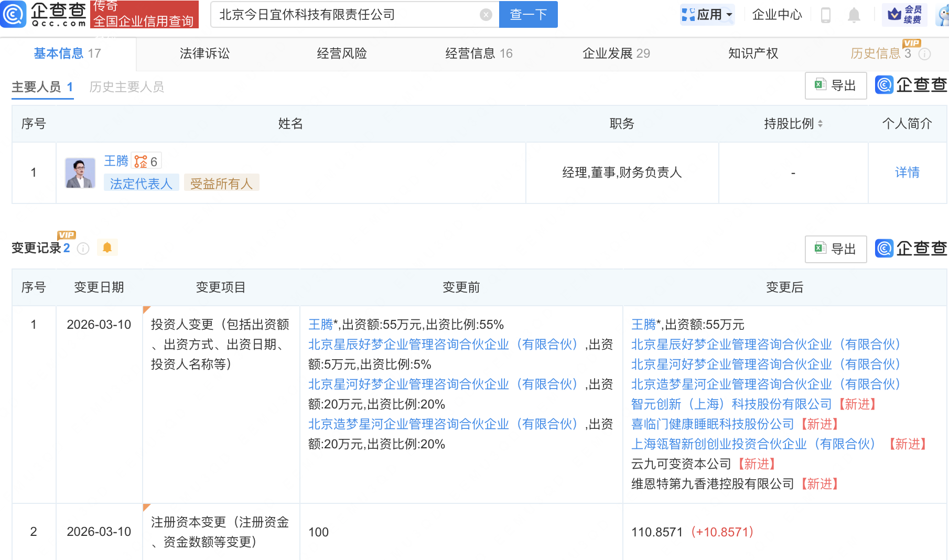949x560 pixels.
Task: Open Wang Teng's relationship graph icon
Action: (141, 161)
